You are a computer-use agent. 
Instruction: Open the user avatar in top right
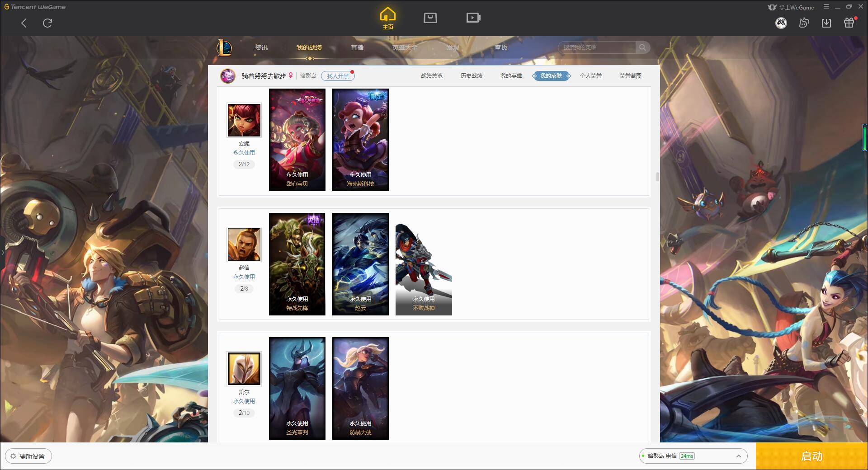[781, 23]
